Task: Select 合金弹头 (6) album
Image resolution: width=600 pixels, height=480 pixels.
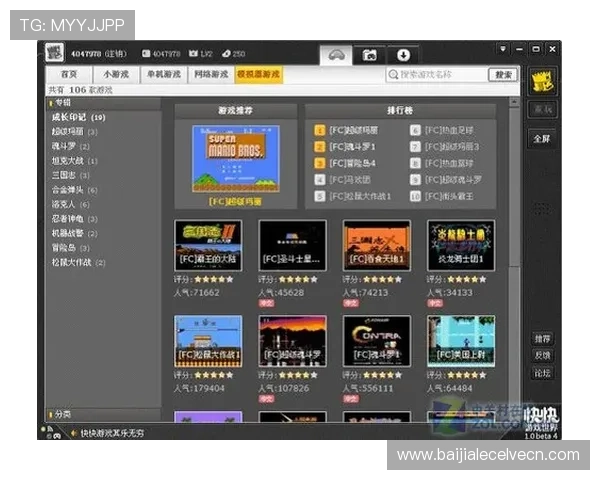Action: pos(75,190)
